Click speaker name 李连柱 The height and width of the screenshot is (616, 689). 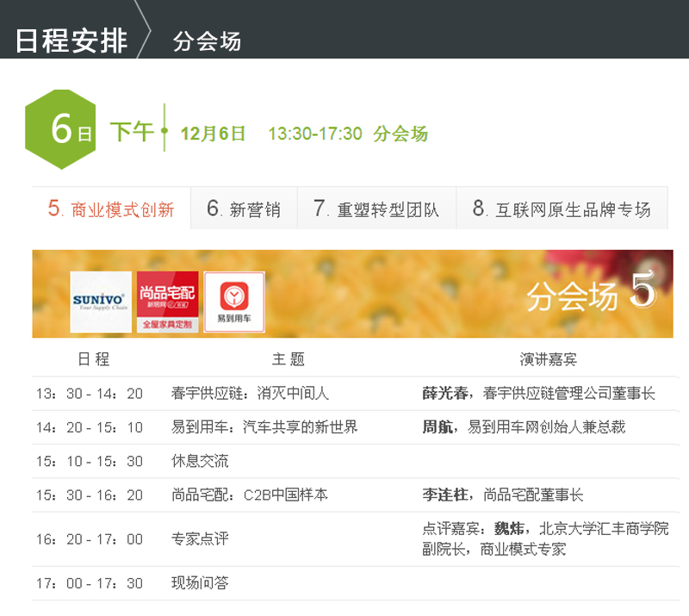pyautogui.click(x=444, y=495)
